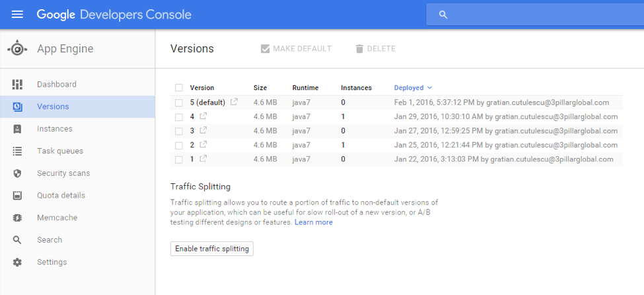Select the checkbox for version 2
Image resolution: width=644 pixels, height=295 pixels.
click(179, 145)
